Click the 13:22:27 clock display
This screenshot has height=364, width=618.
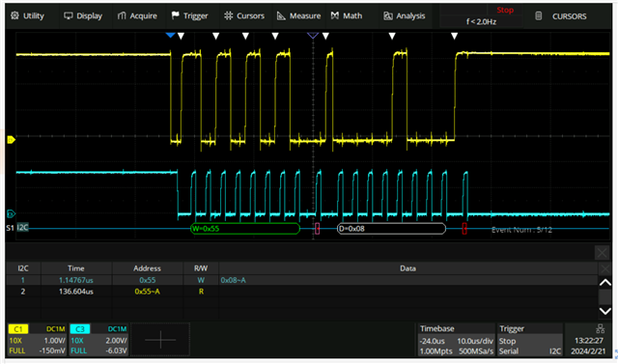tap(589, 341)
